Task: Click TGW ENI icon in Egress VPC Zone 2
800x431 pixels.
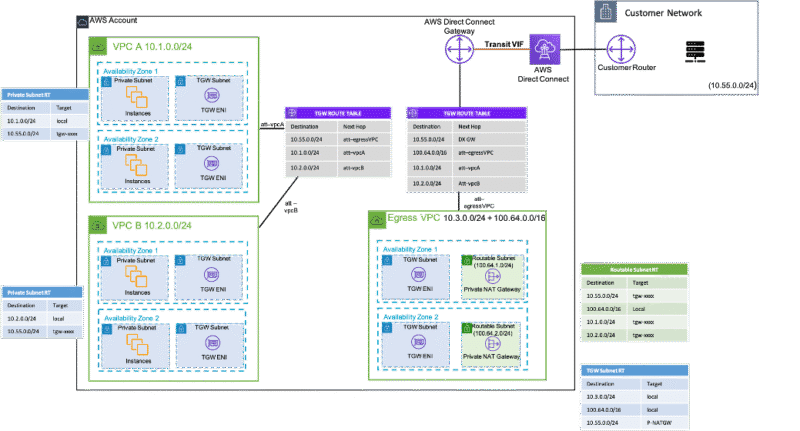Action: [418, 342]
